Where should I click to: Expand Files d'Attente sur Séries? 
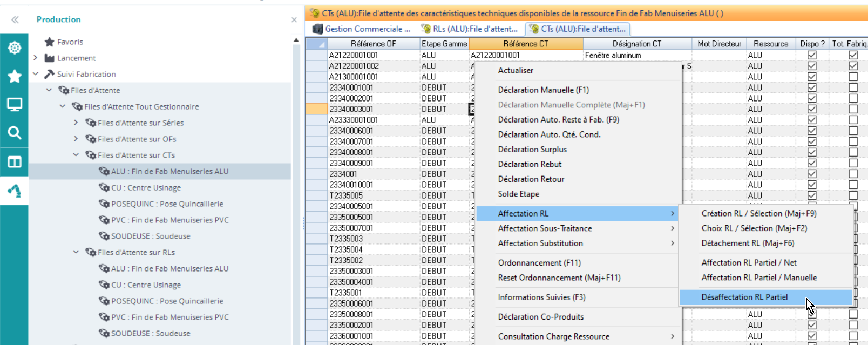(x=76, y=123)
